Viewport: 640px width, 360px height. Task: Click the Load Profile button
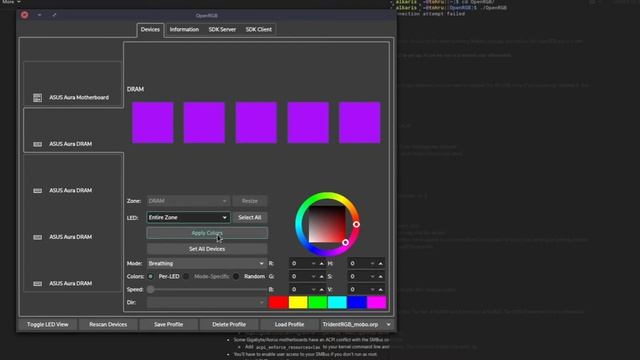pyautogui.click(x=289, y=324)
